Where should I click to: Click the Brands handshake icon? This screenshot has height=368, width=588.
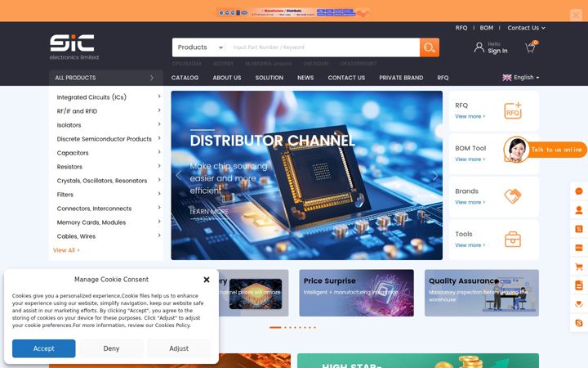(513, 196)
